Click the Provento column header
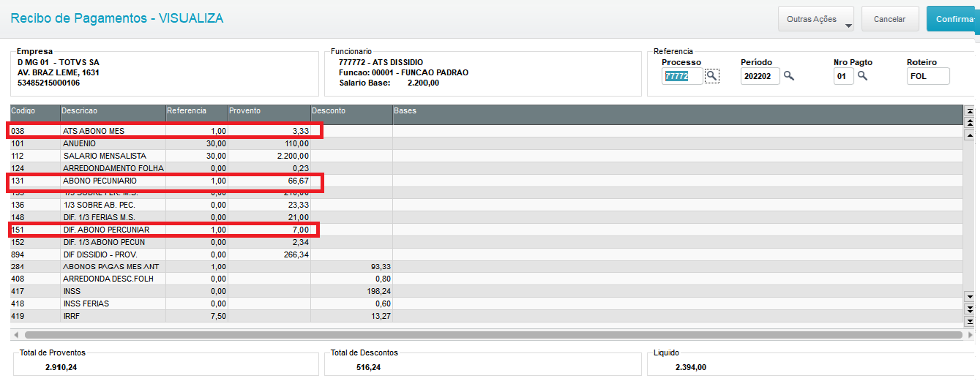 coord(269,111)
